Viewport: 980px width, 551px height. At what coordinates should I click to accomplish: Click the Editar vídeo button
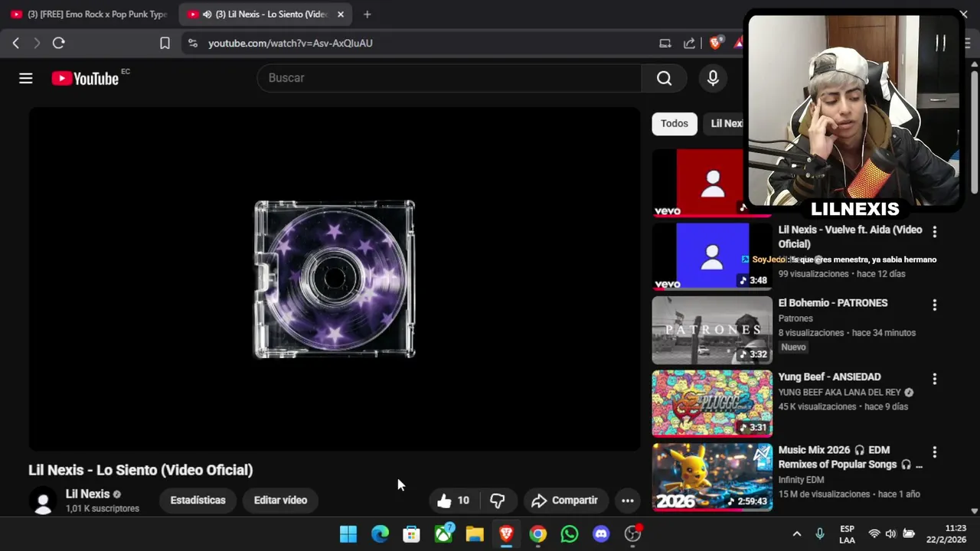tap(281, 500)
